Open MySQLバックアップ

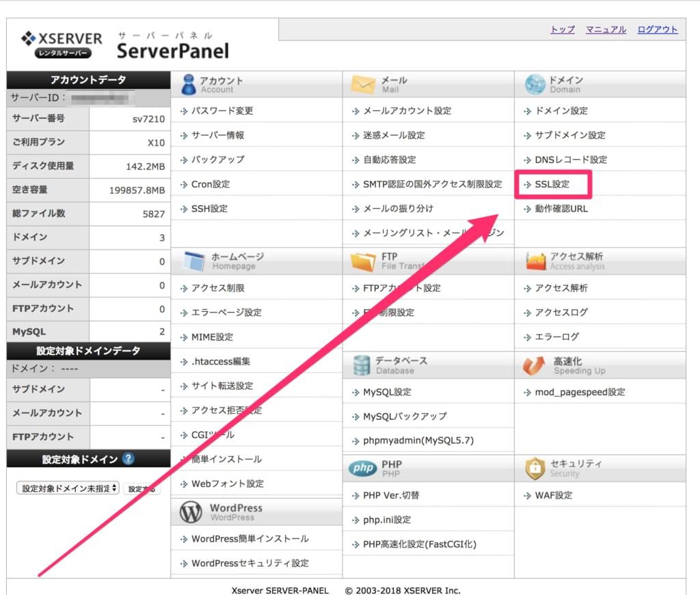(x=405, y=416)
